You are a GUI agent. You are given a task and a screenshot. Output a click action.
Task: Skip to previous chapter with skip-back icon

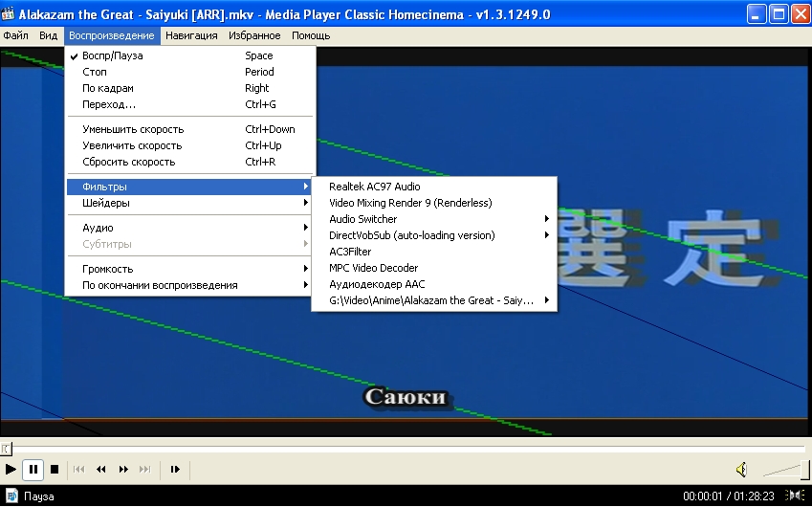[78, 469]
